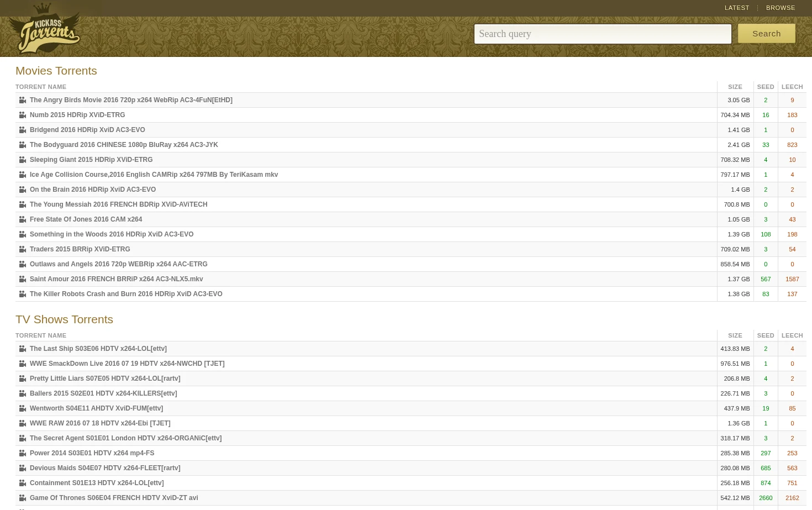This screenshot has width=812, height=510.
Task: Open Wentworth S04E11 AHDTV torrent
Action: 96,408
